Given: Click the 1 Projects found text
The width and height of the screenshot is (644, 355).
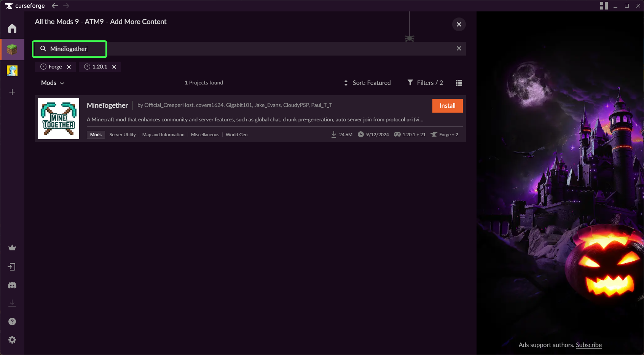Looking at the screenshot, I should pyautogui.click(x=204, y=83).
